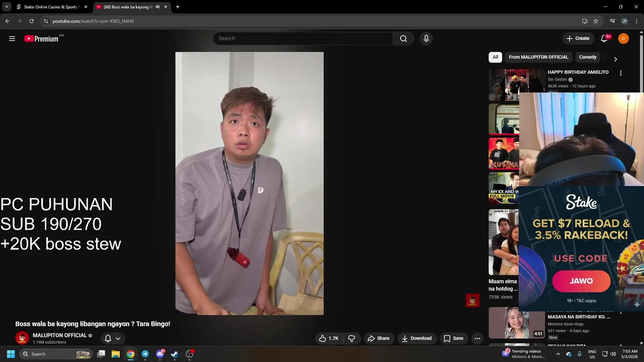
Task: Click the Windows taskbar search box
Action: (56, 354)
